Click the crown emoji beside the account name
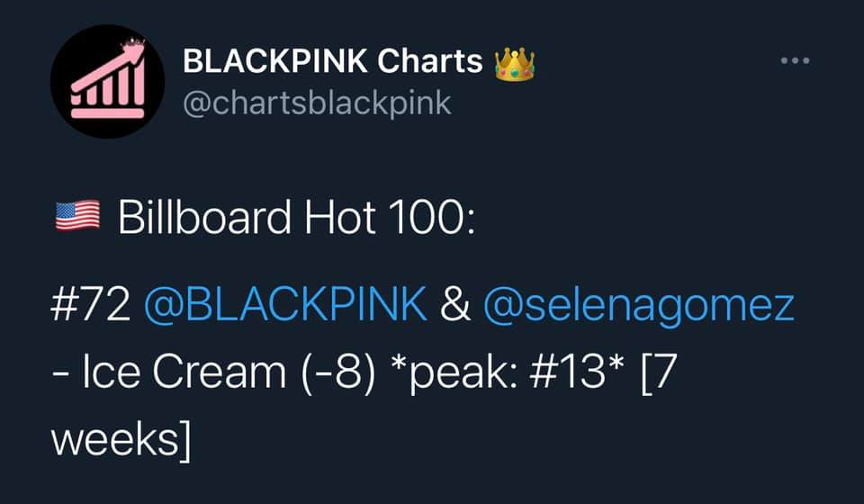Image resolution: width=864 pixels, height=504 pixels. point(514,62)
